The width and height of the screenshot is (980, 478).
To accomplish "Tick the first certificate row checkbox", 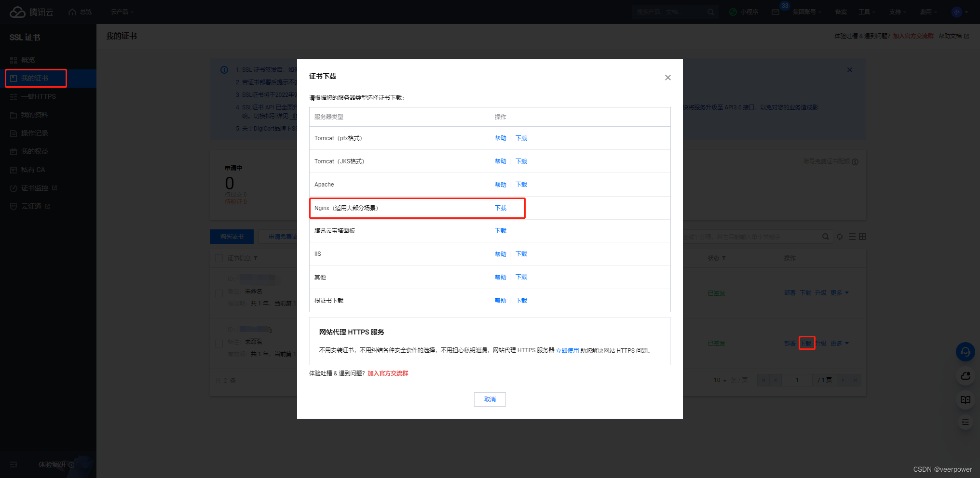I will point(219,293).
